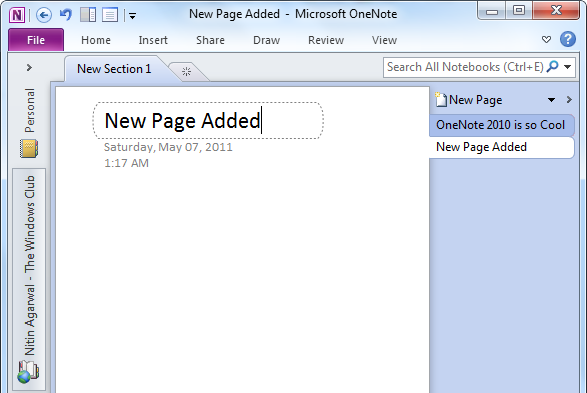The height and width of the screenshot is (393, 587).
Task: Switch to the Insert ribbon tab
Action: [153, 40]
